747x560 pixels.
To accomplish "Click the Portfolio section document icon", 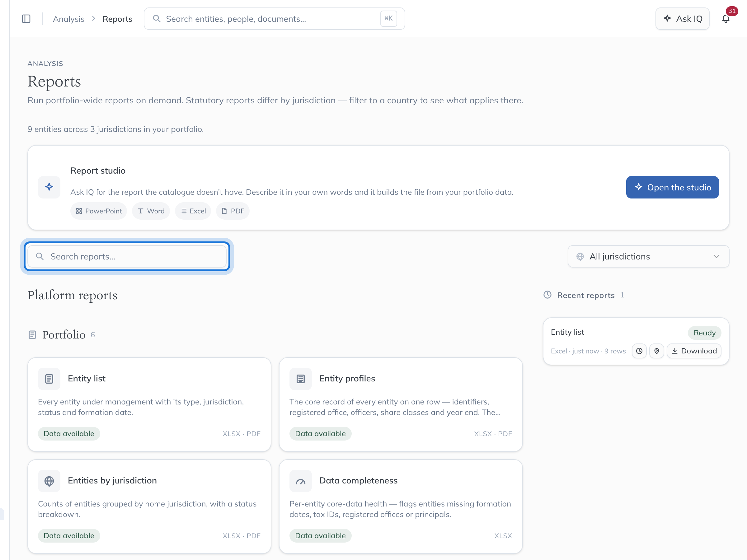I will coord(32,335).
